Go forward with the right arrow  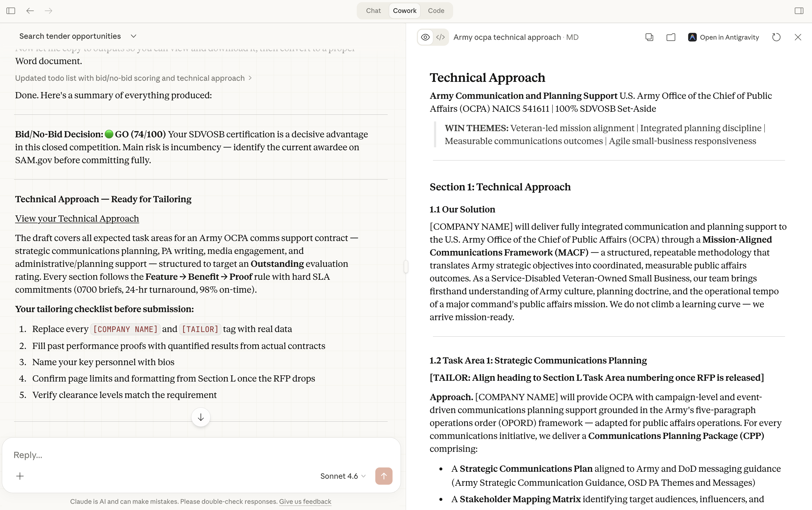(x=48, y=11)
